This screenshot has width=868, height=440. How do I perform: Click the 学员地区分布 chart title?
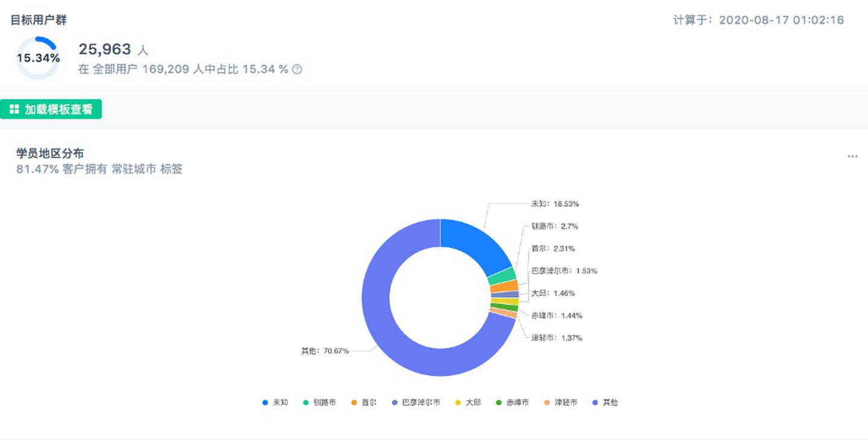click(50, 154)
